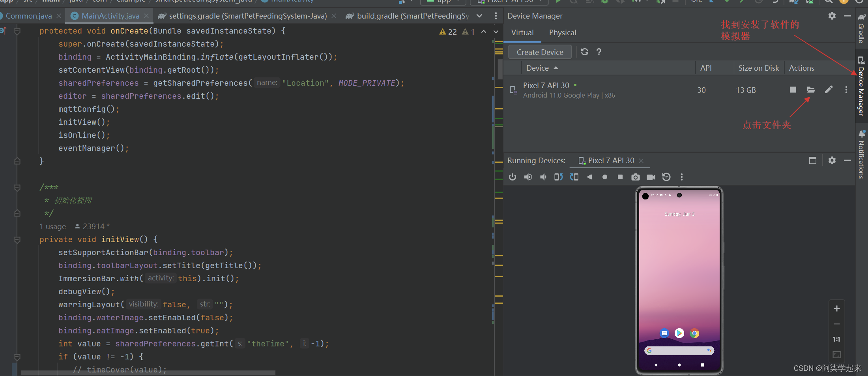868x376 pixels.
Task: Open Device Manager help
Action: pos(599,52)
